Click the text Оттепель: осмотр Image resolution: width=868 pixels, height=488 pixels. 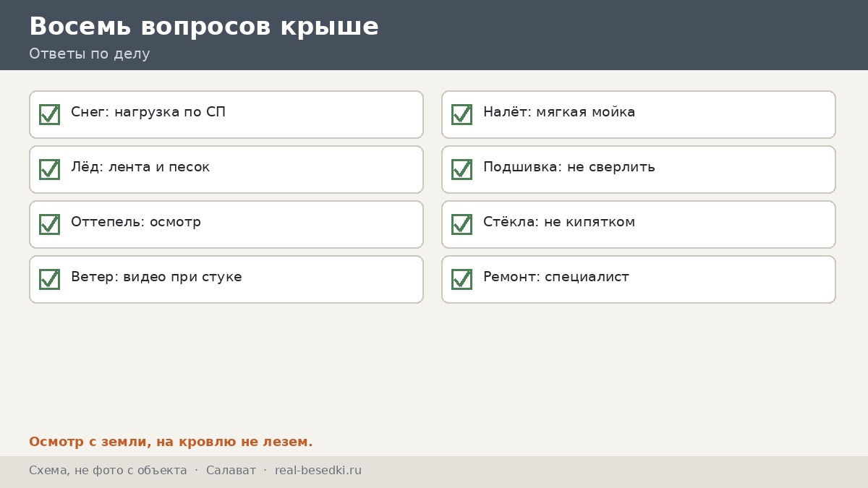[136, 222]
